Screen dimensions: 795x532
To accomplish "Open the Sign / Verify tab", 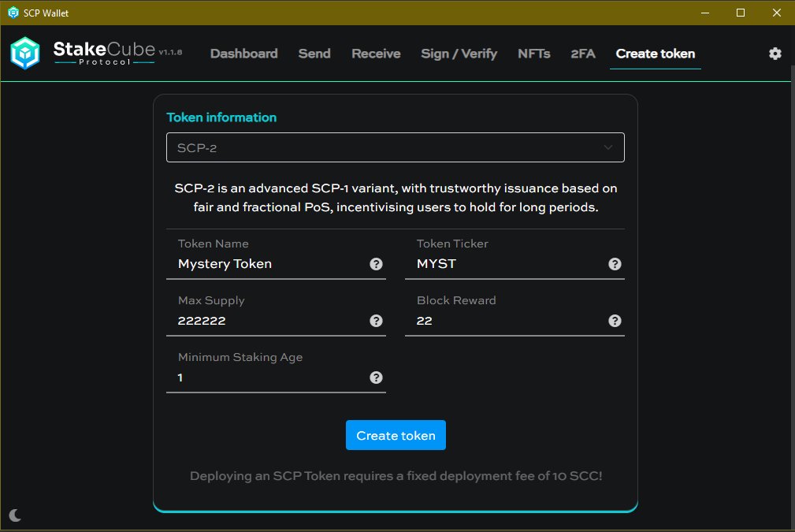I will click(459, 54).
